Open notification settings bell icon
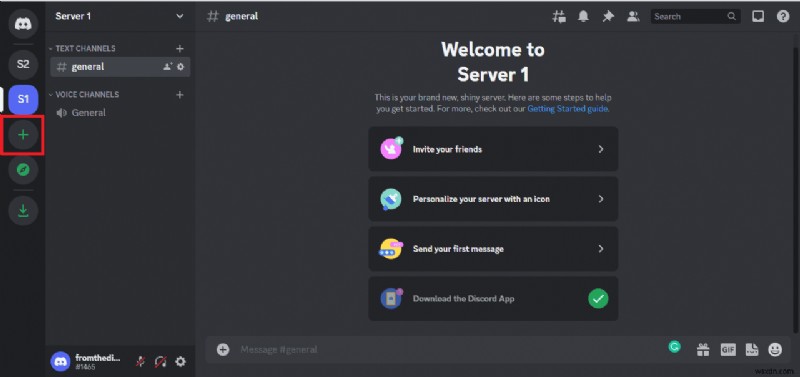The height and width of the screenshot is (377, 800). (x=583, y=16)
